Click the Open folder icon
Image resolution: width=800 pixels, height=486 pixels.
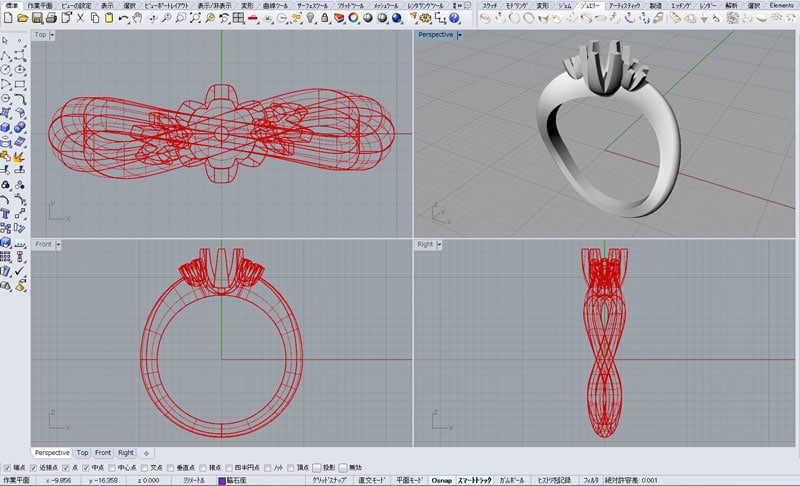point(21,19)
